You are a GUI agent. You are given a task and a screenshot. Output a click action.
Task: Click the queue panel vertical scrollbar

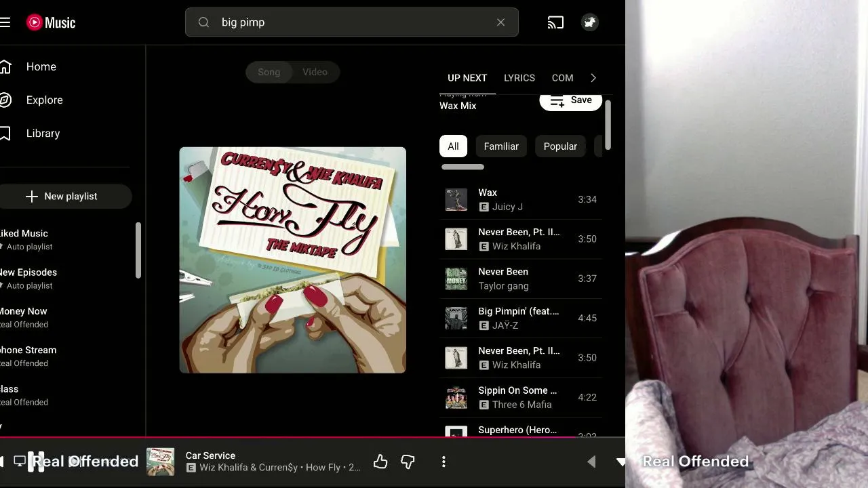(x=608, y=125)
